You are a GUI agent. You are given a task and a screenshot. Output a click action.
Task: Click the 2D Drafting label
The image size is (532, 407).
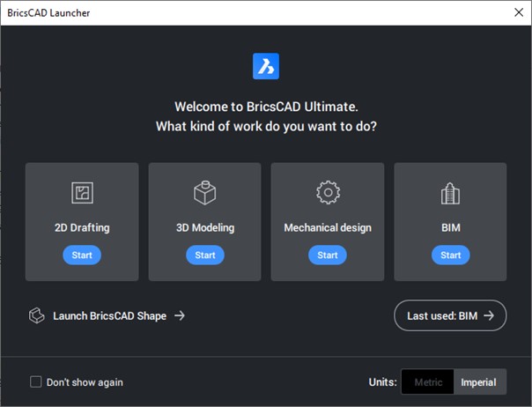(x=82, y=227)
